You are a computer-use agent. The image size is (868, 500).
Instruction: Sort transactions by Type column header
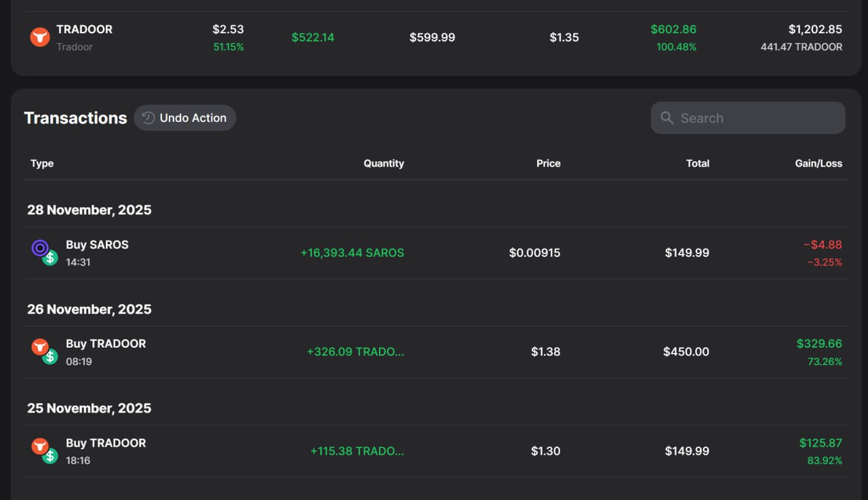(x=42, y=163)
